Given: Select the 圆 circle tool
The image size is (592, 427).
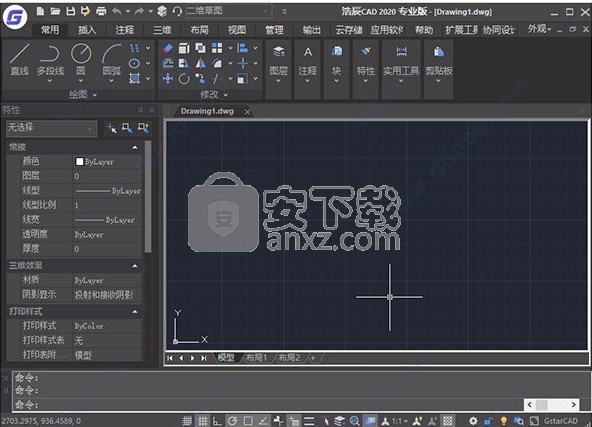Looking at the screenshot, I should pyautogui.click(x=81, y=60).
